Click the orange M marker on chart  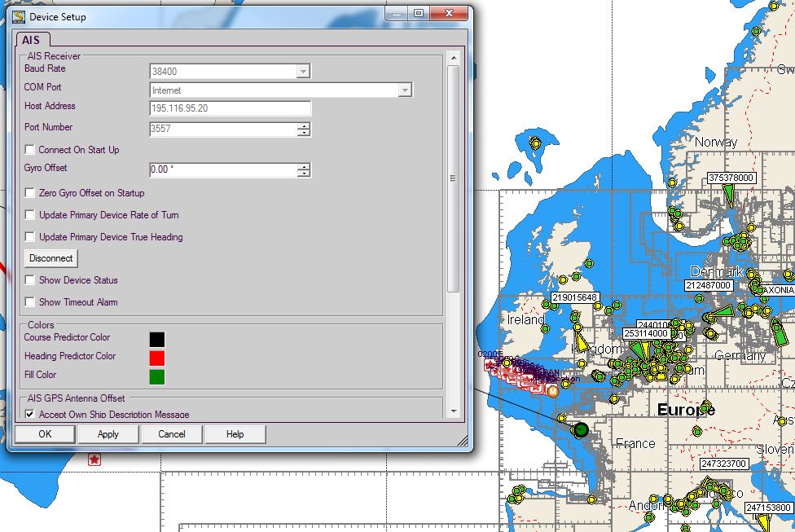click(x=553, y=392)
